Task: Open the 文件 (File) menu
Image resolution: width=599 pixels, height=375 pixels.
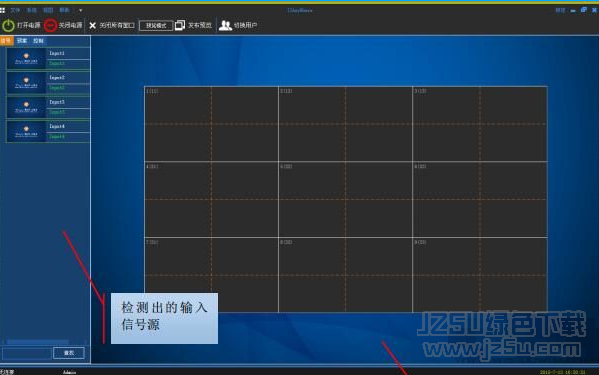Action: click(x=15, y=10)
